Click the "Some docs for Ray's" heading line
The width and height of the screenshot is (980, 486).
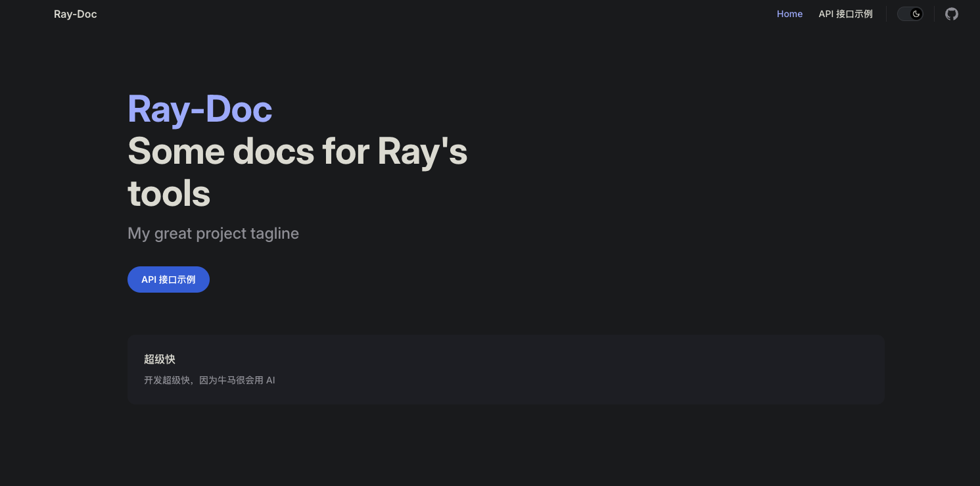[297, 151]
